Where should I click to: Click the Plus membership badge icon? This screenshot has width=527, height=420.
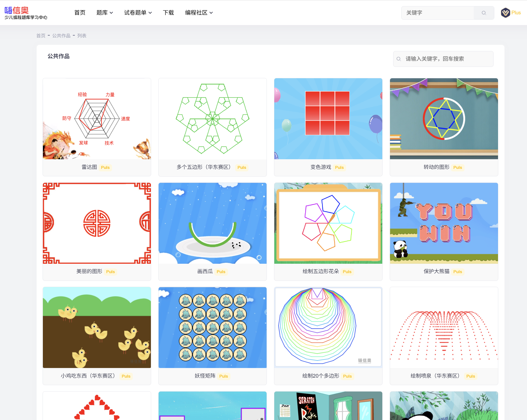pos(505,13)
